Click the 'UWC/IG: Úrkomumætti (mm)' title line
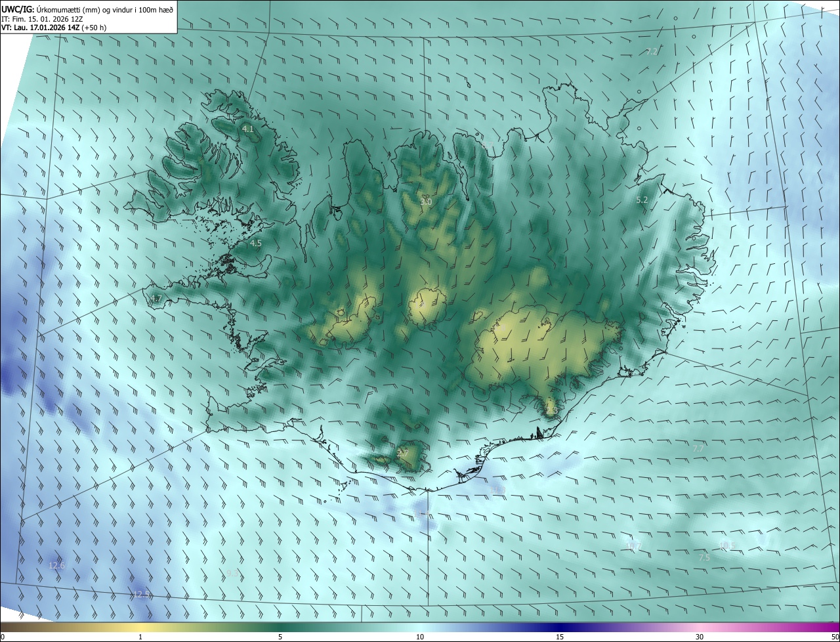The width and height of the screenshot is (840, 642). click(x=88, y=9)
